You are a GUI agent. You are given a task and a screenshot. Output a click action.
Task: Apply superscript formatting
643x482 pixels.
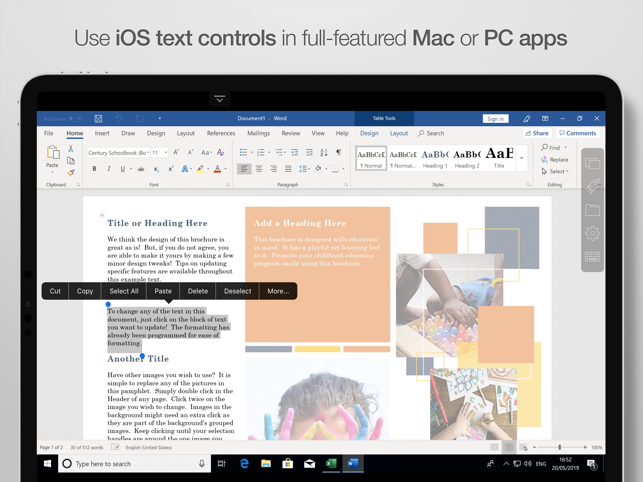(171, 169)
